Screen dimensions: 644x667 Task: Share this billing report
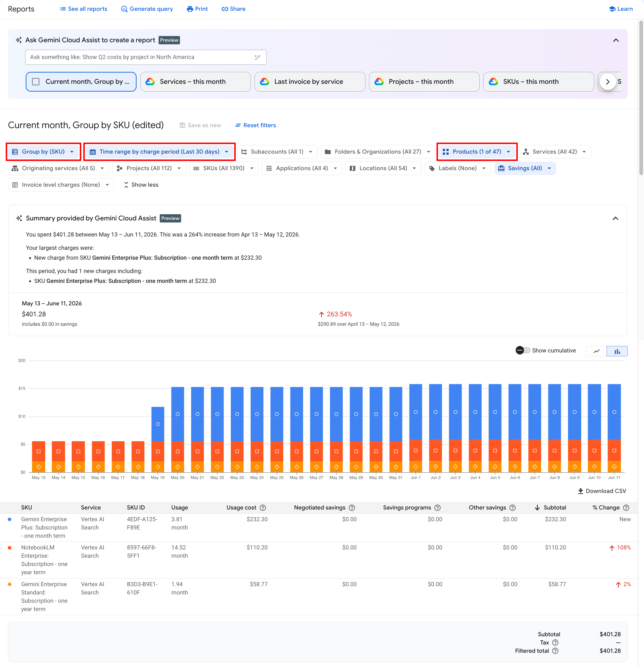tap(233, 9)
